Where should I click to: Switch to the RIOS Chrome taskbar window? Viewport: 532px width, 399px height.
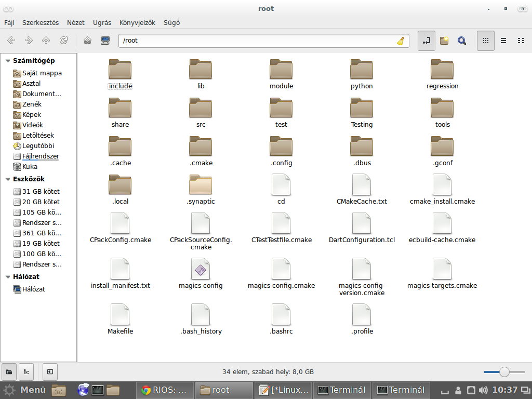[165, 390]
